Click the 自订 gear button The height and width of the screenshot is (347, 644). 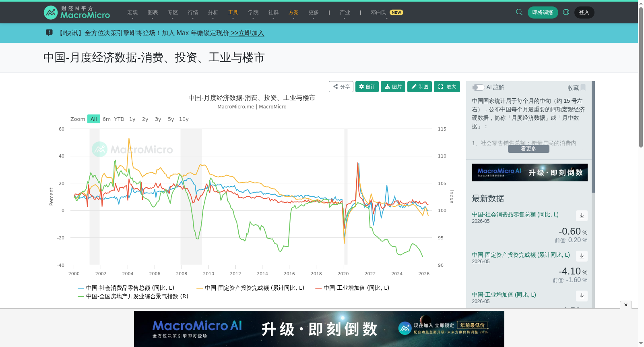[x=367, y=87]
